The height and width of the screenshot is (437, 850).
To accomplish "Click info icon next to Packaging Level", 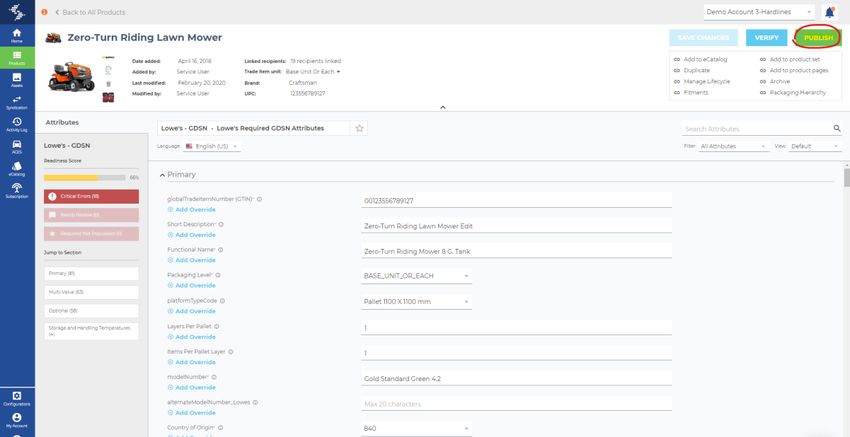I will click(x=217, y=275).
